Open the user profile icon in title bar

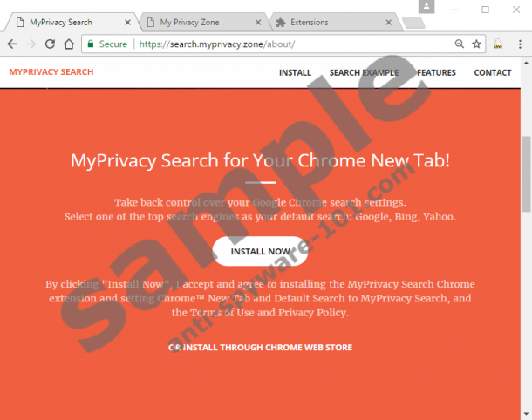click(426, 6)
